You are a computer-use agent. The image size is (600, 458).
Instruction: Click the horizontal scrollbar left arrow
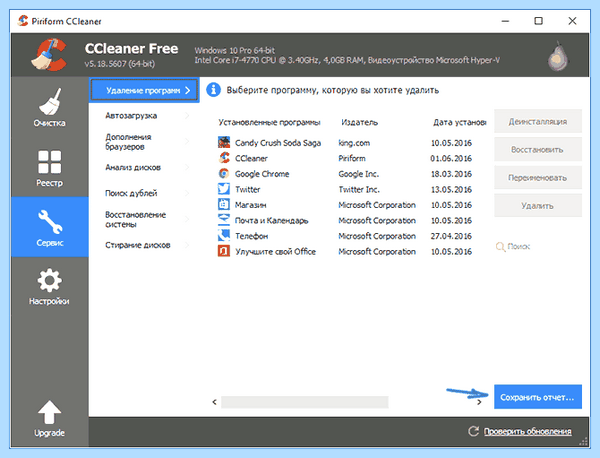(214, 402)
